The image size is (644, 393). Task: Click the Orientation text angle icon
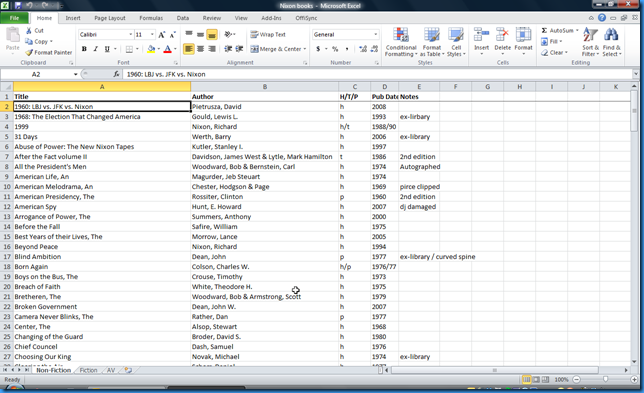(228, 34)
